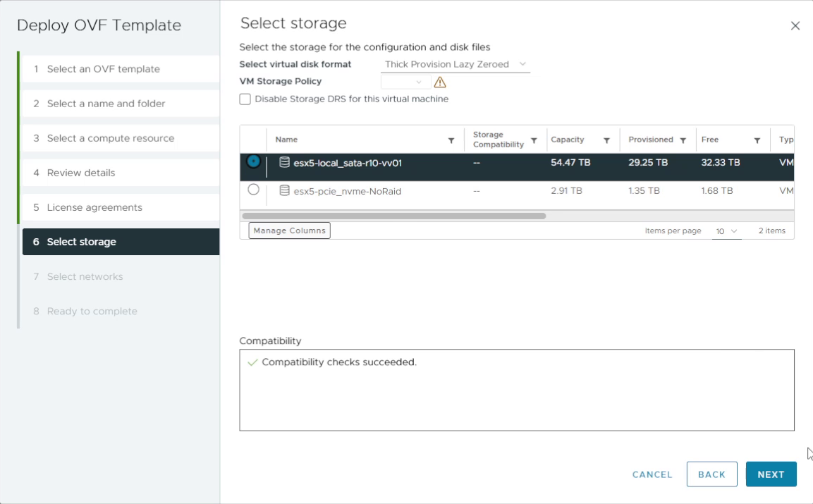The width and height of the screenshot is (813, 504).
Task: Open the filter on the Free column
Action: pyautogui.click(x=758, y=140)
